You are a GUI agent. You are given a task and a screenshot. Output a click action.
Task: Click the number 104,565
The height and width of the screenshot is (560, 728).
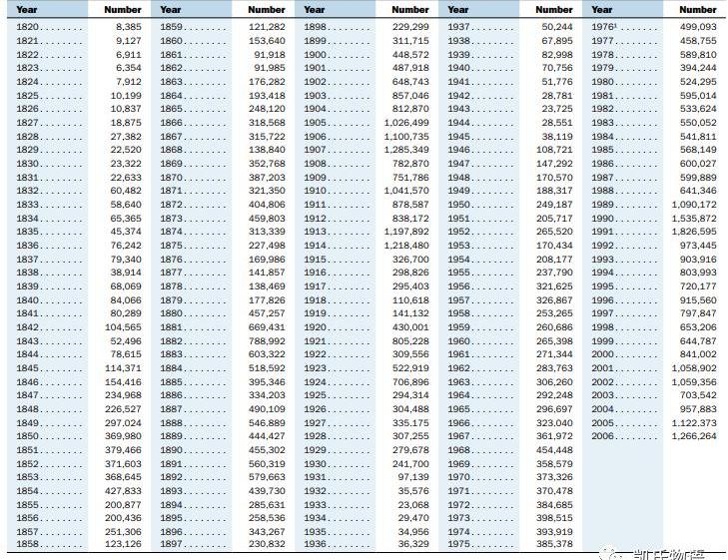[x=123, y=327]
